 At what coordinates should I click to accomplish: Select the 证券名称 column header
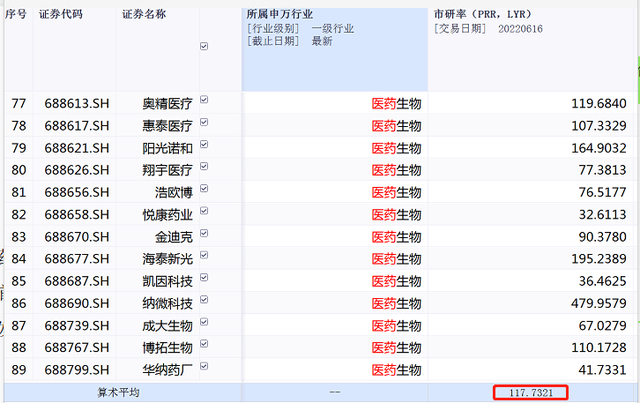tap(144, 14)
